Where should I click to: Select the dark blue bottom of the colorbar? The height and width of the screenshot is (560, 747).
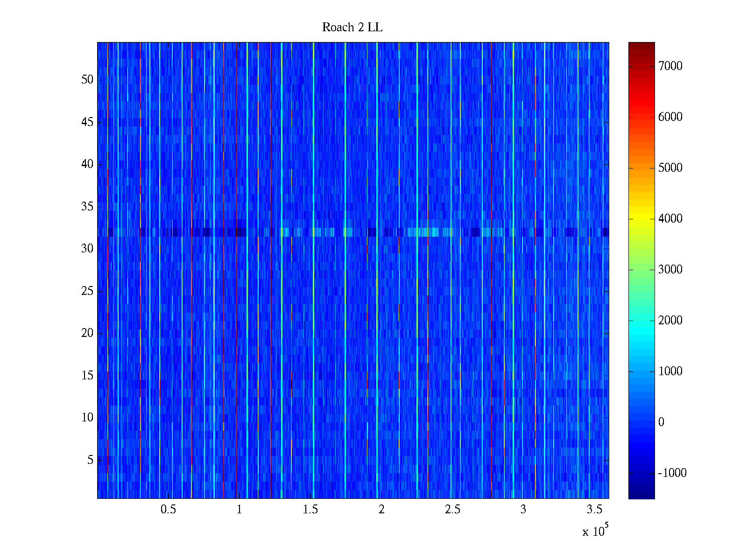point(641,495)
